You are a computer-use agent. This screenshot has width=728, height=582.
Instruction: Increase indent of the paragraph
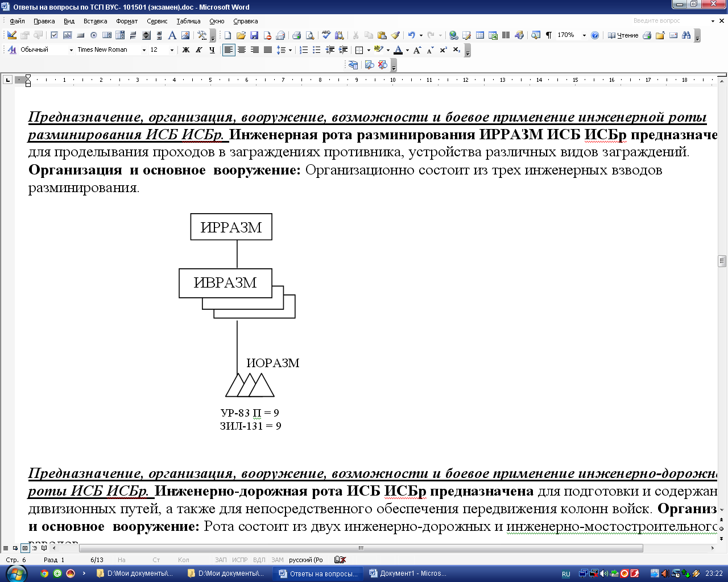pos(344,50)
